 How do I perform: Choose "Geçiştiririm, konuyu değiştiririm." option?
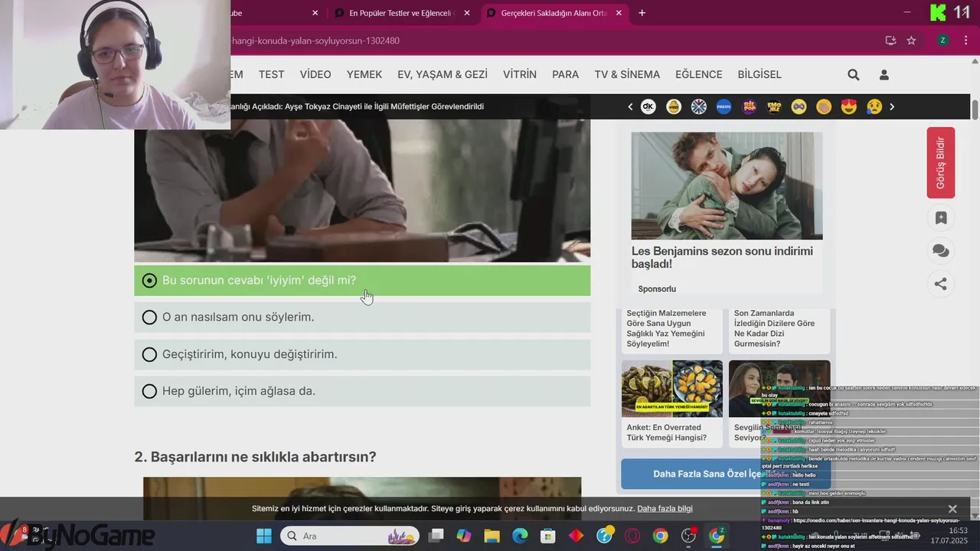[x=362, y=354]
